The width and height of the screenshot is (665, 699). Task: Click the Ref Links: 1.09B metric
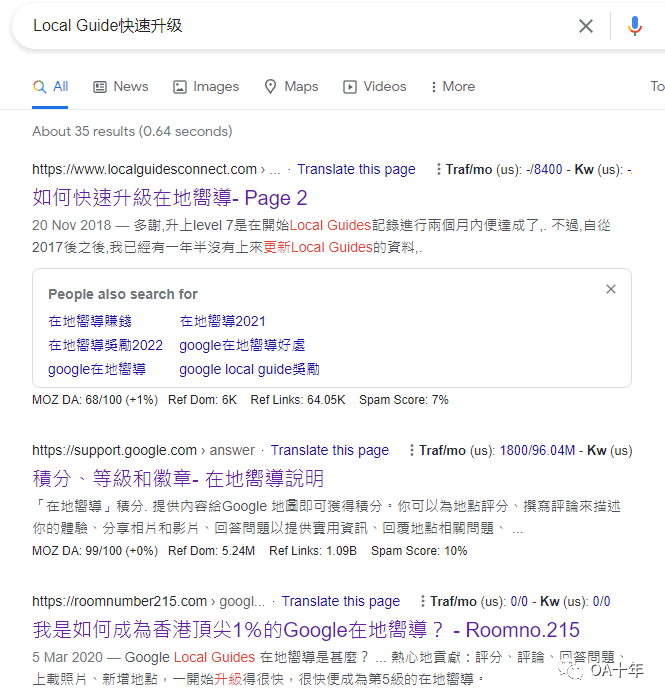click(313, 551)
